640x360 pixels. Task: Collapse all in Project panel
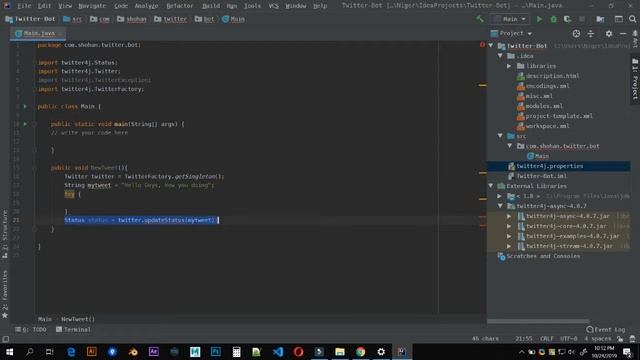tap(591, 33)
